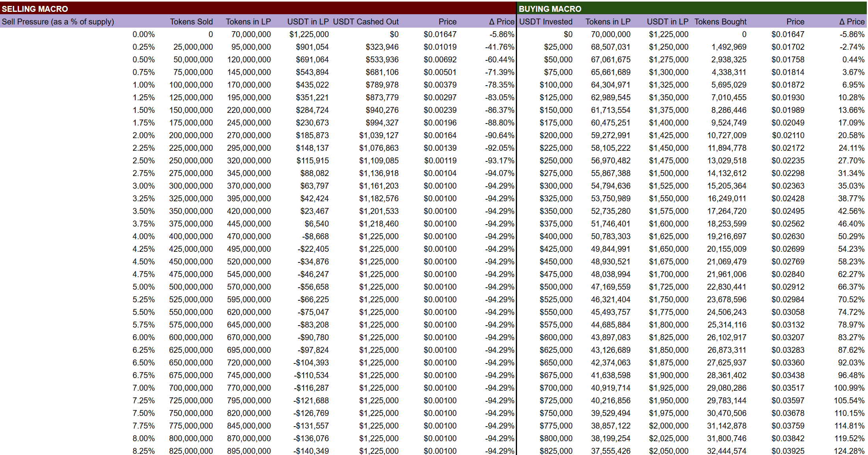Click the USDT Cashed Out header
Image resolution: width=868 pixels, height=455 pixels.
pyautogui.click(x=366, y=22)
